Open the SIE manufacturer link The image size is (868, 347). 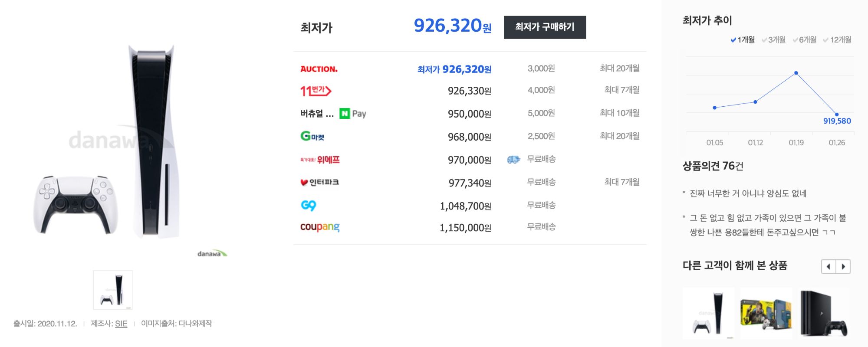[121, 324]
